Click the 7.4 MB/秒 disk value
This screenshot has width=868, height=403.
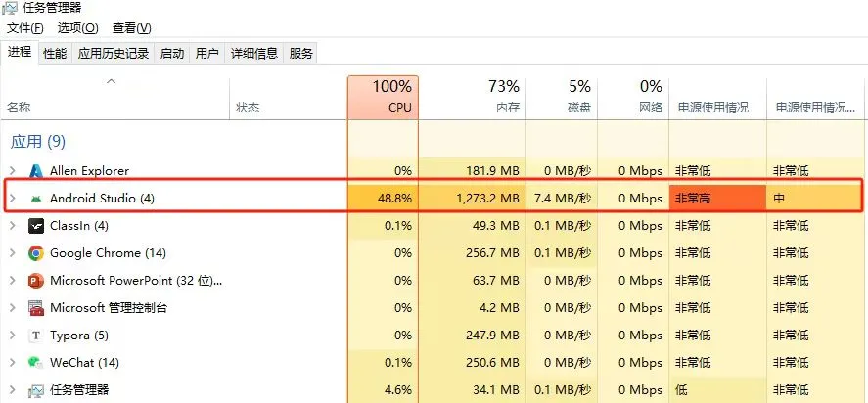(563, 199)
